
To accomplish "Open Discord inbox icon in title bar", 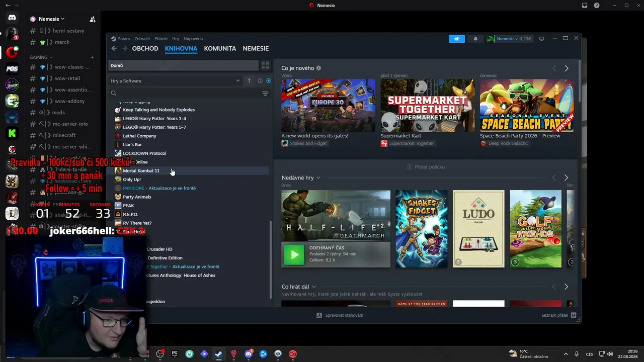I will point(585,6).
